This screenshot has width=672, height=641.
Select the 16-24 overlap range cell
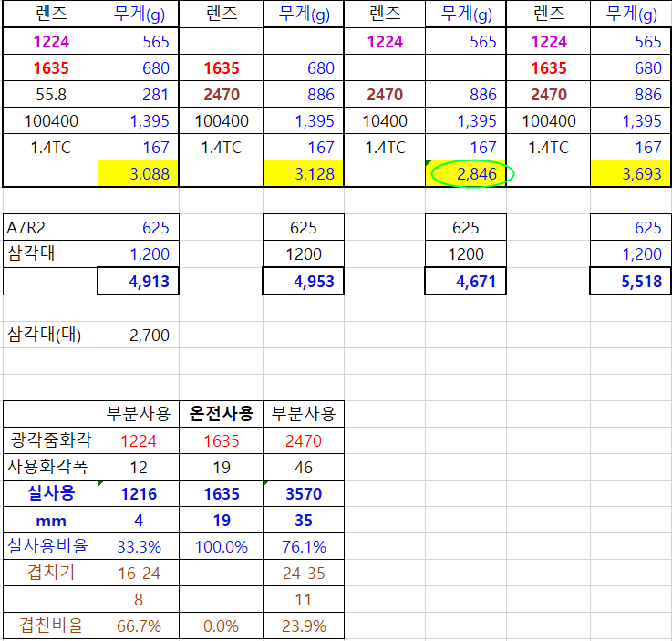coord(139,574)
